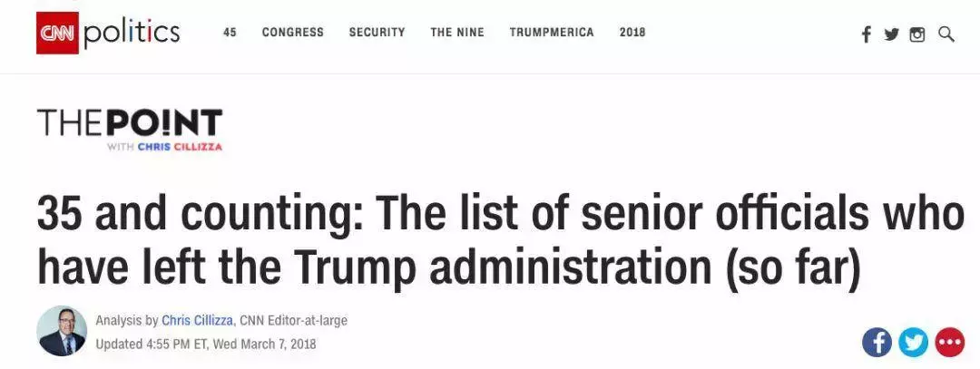Open more share options red ellipsis button
This screenshot has height=369, width=980.
[x=949, y=342]
